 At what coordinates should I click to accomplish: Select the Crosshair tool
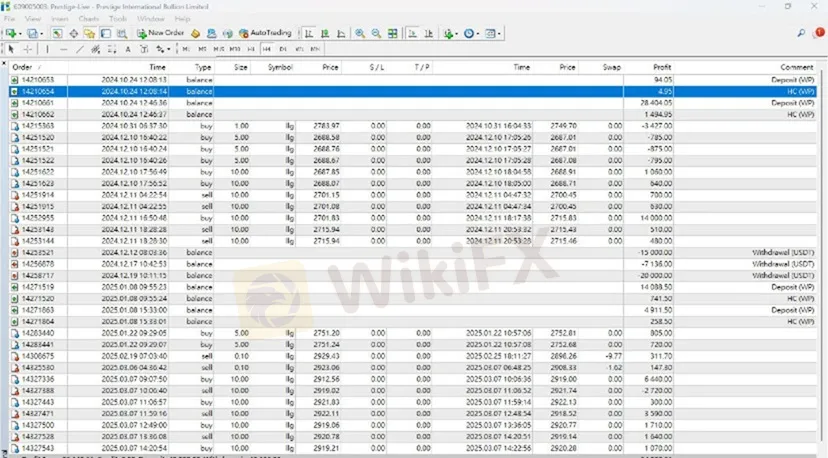[x=27, y=48]
